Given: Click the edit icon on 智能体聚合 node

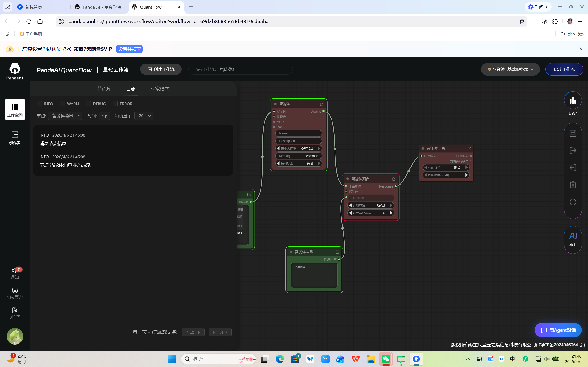Looking at the screenshot, I should pyautogui.click(x=394, y=179).
